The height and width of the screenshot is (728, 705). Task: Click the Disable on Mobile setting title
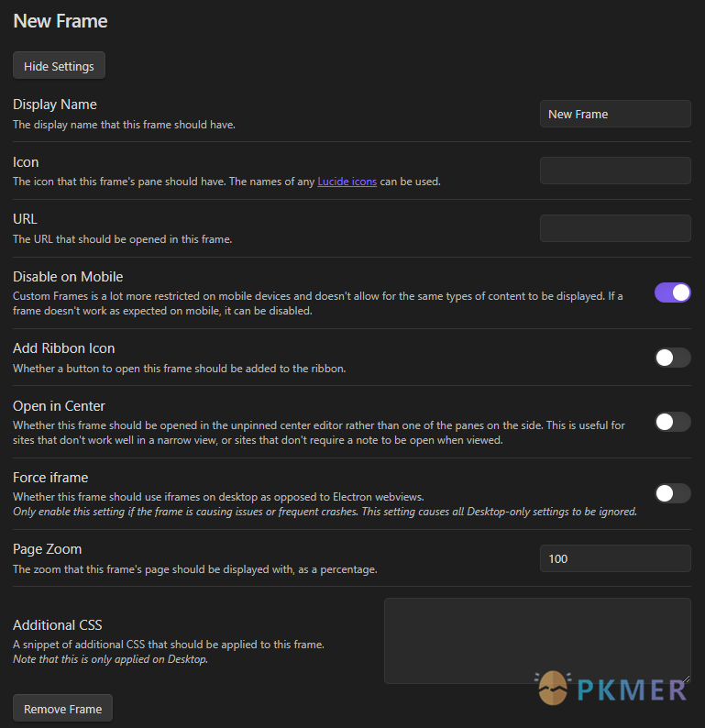pyautogui.click(x=68, y=277)
